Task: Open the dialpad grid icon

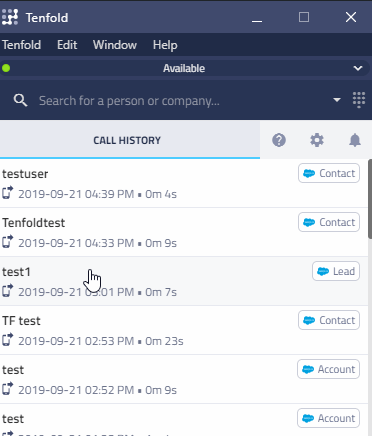Action: [359, 100]
